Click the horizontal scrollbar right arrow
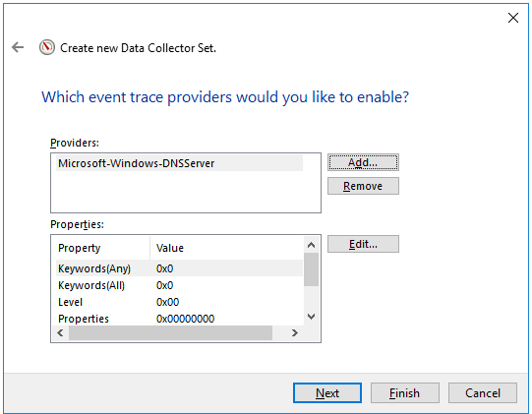The height and width of the screenshot is (414, 532). (x=294, y=333)
